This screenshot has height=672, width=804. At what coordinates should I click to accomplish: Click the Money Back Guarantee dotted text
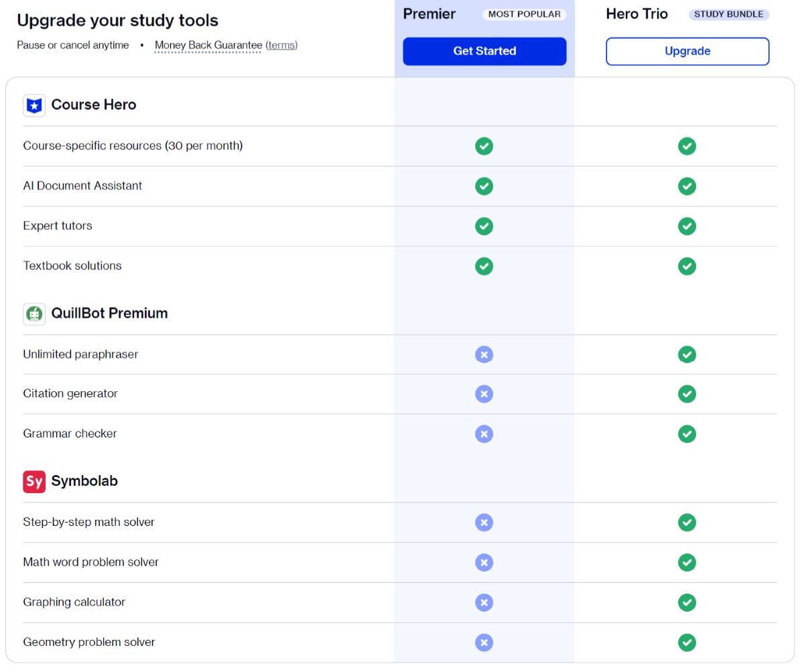pyautogui.click(x=208, y=45)
